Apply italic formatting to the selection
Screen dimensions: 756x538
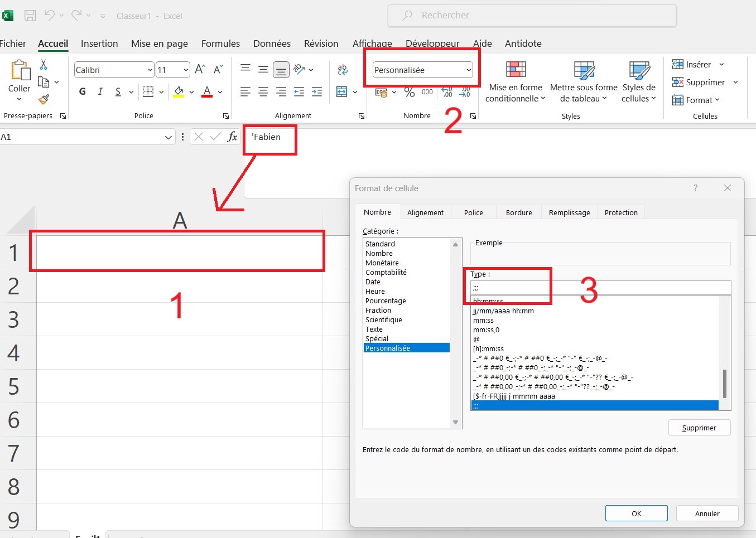(100, 91)
